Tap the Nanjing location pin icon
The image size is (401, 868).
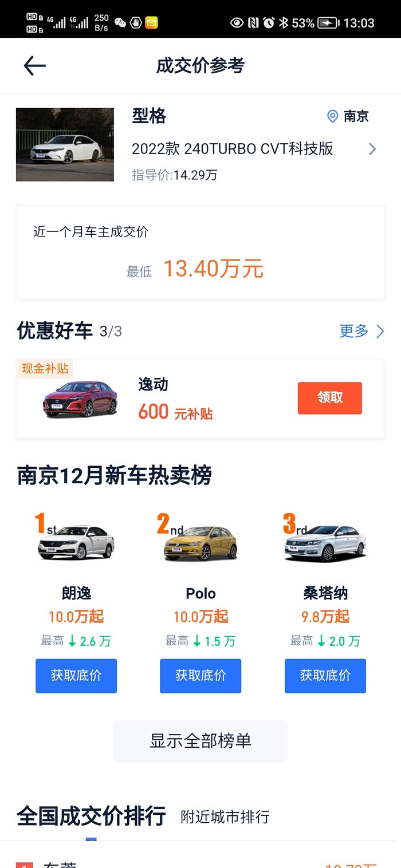(x=332, y=116)
